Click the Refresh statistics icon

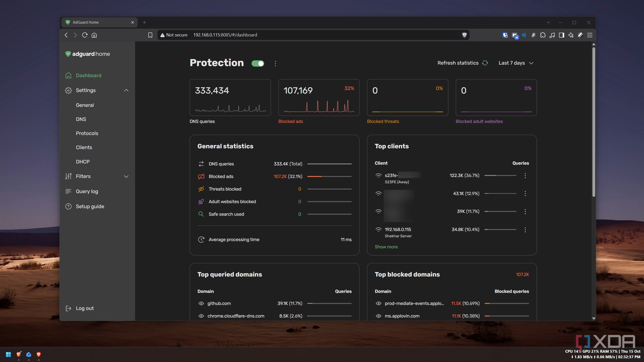point(485,63)
